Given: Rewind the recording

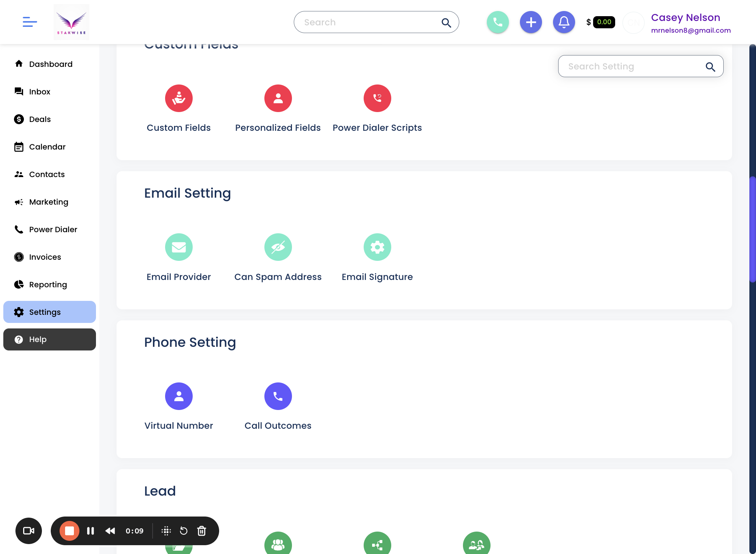Looking at the screenshot, I should pos(110,531).
